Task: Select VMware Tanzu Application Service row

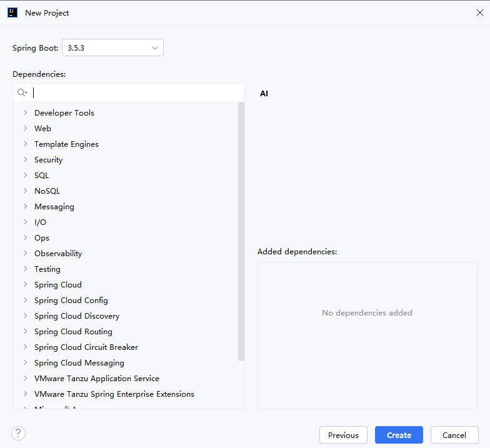Action: point(125,379)
